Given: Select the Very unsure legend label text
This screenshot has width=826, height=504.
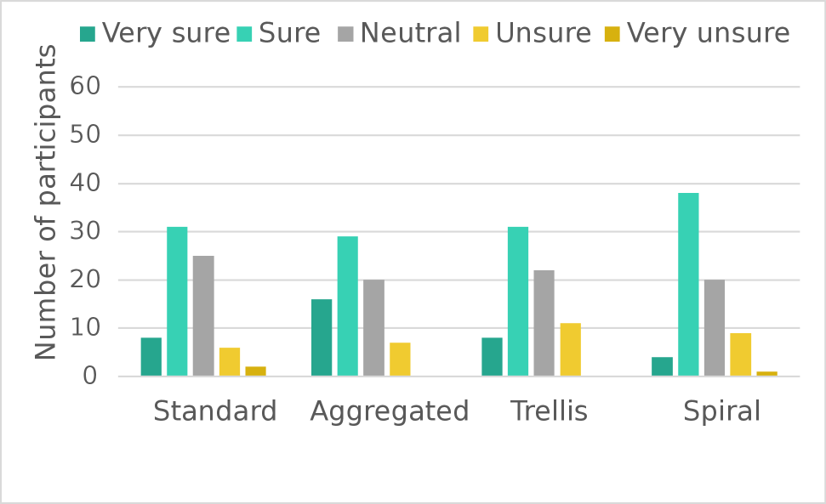Looking at the screenshot, I should pos(708,33).
